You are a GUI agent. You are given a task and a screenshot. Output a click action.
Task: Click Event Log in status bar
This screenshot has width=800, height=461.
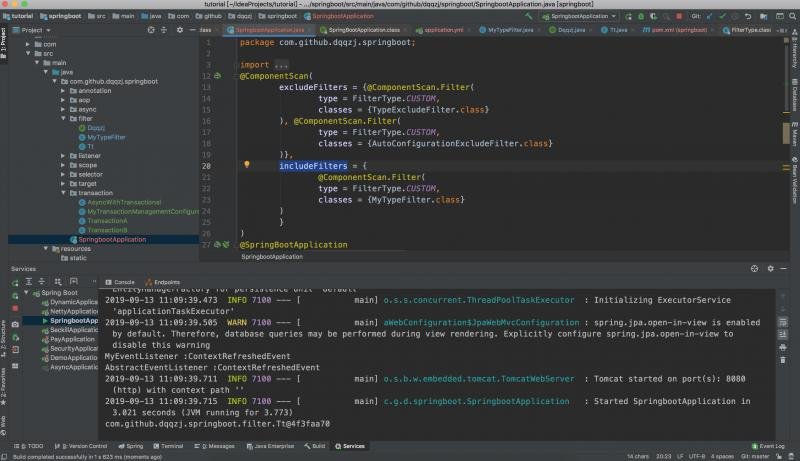pos(768,446)
